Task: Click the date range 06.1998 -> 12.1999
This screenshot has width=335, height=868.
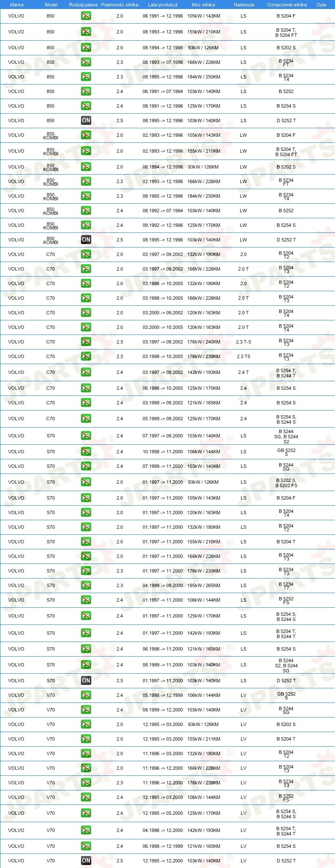Action: pos(163,846)
